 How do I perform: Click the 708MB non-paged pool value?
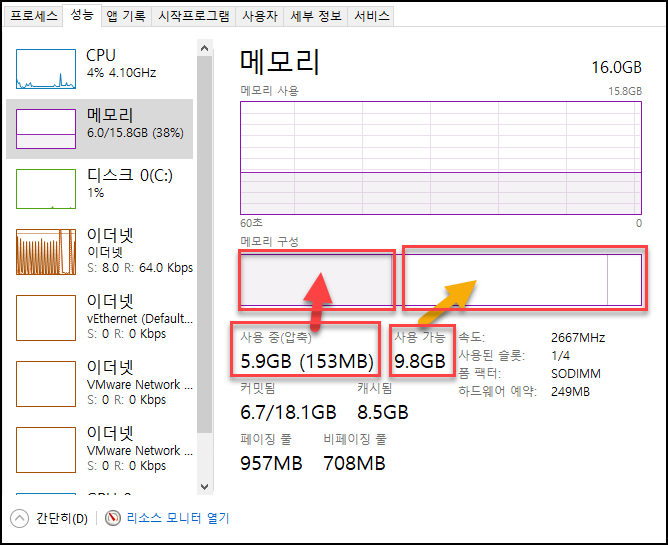pyautogui.click(x=354, y=463)
